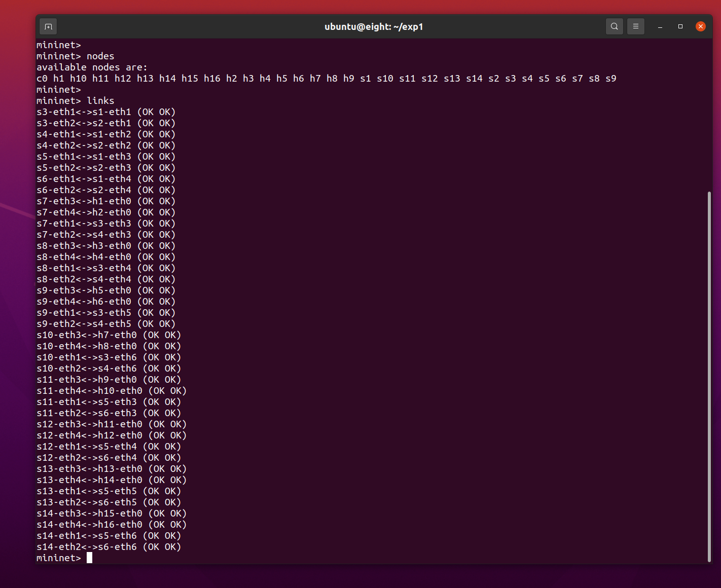Click the line s14-eth4<->h16-eth0
Image resolution: width=721 pixels, height=588 pixels.
[x=112, y=525]
